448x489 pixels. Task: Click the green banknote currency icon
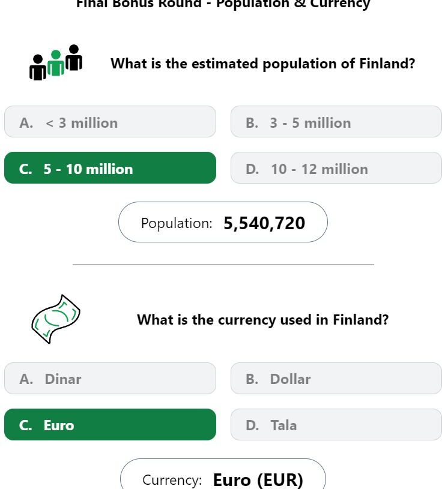coord(56,319)
